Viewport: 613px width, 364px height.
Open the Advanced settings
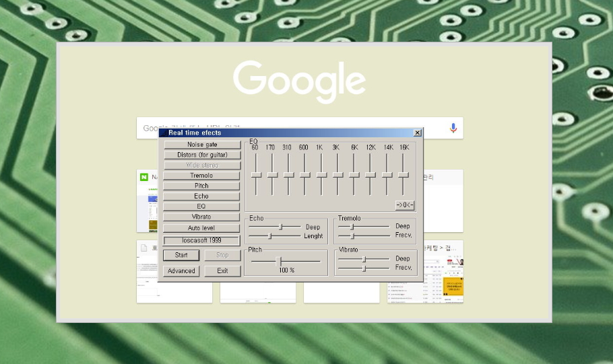click(181, 270)
